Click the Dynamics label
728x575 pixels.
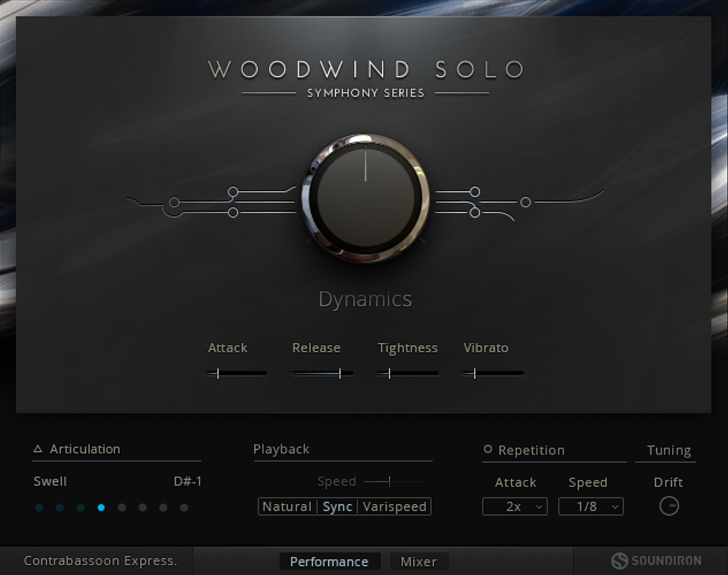tap(365, 299)
